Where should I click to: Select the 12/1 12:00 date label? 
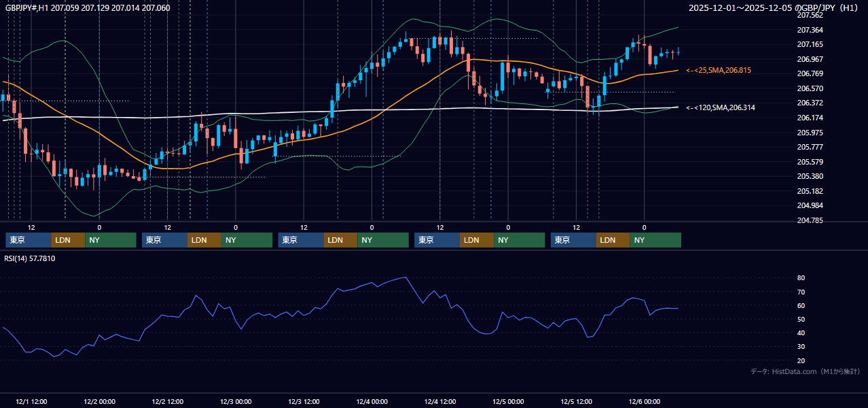click(31, 402)
